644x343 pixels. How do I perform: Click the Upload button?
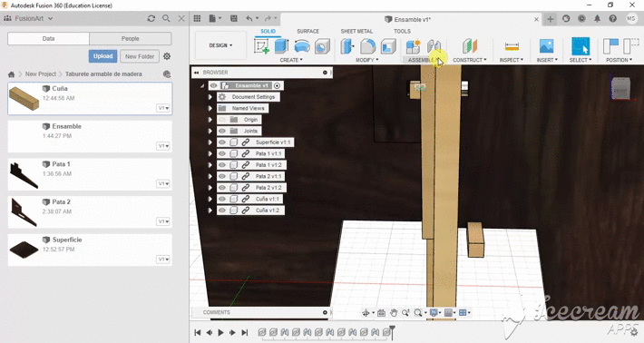click(102, 56)
